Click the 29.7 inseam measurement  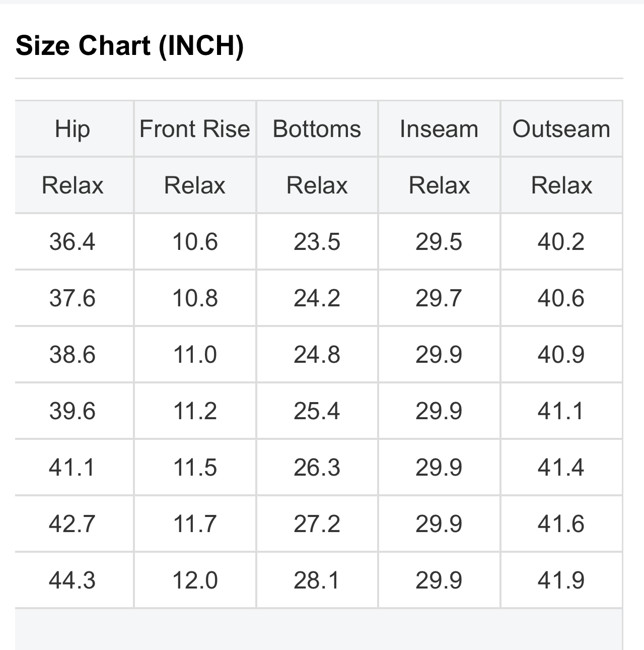439,298
